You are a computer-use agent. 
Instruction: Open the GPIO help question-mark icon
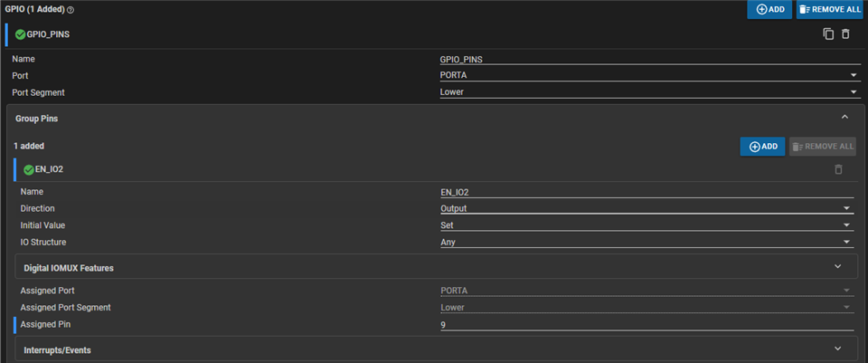(x=71, y=10)
